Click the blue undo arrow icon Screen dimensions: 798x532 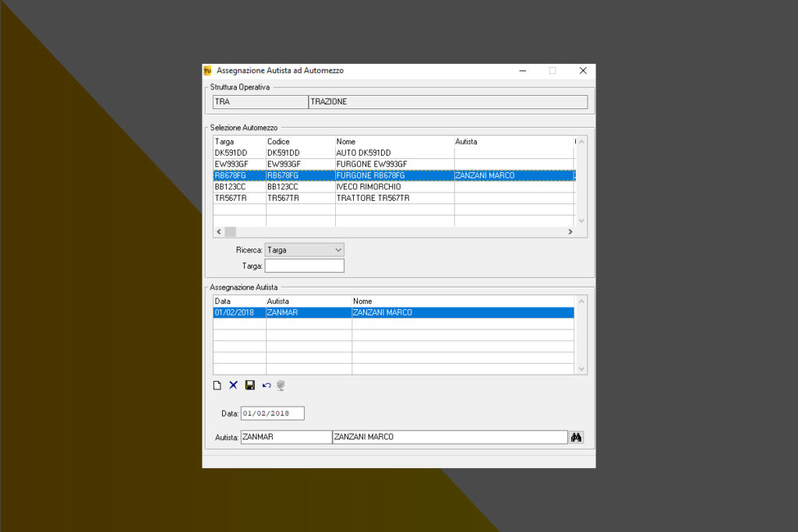tap(267, 386)
